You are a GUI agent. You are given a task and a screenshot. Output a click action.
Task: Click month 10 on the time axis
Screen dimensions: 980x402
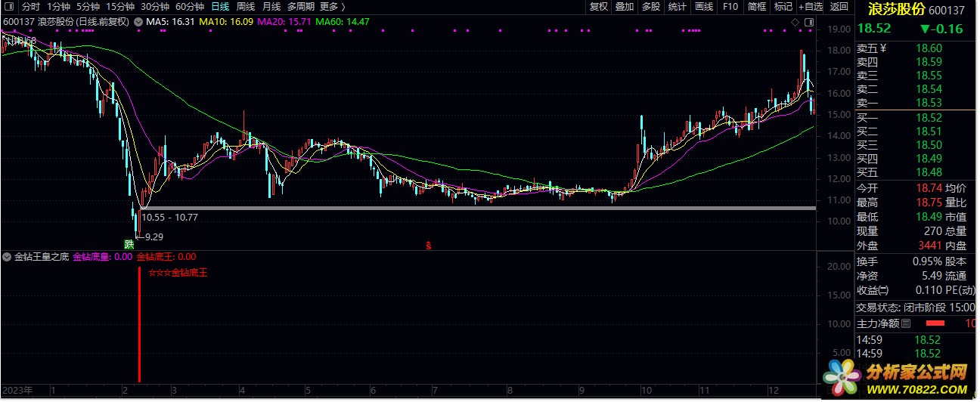click(646, 391)
